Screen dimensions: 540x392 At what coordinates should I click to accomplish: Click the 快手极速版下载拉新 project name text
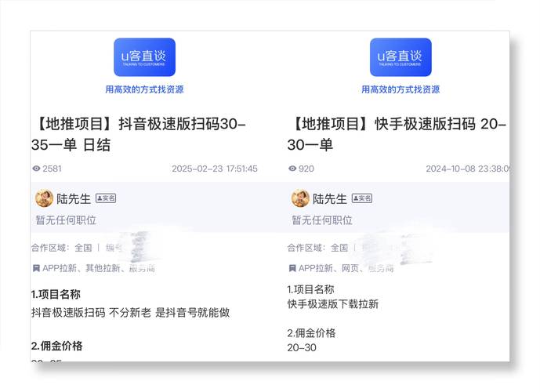point(332,303)
